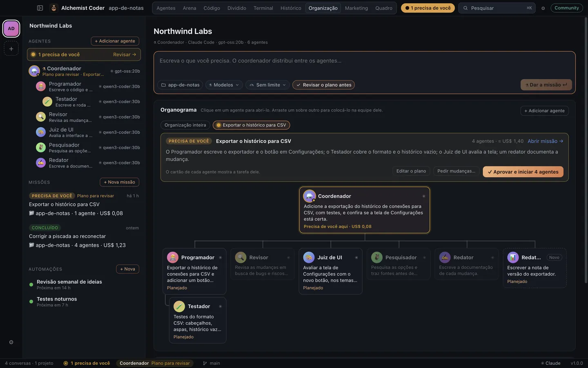Viewport: 588px width, 368px height.
Task: Toggle Testes noturnos automation
Action: click(31, 302)
